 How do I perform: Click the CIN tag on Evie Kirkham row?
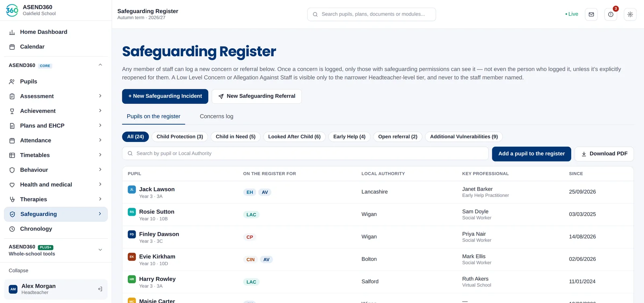click(x=250, y=260)
